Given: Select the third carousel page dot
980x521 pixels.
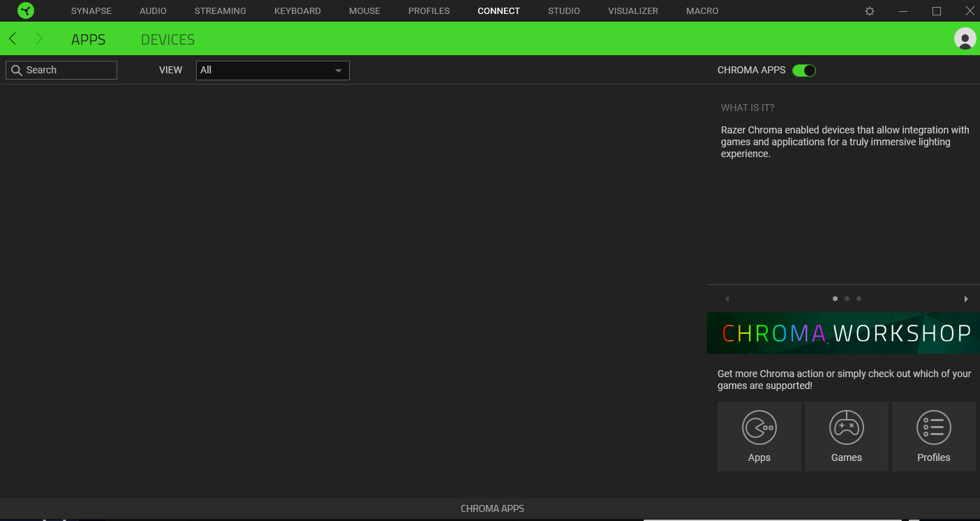Looking at the screenshot, I should click(x=859, y=299).
